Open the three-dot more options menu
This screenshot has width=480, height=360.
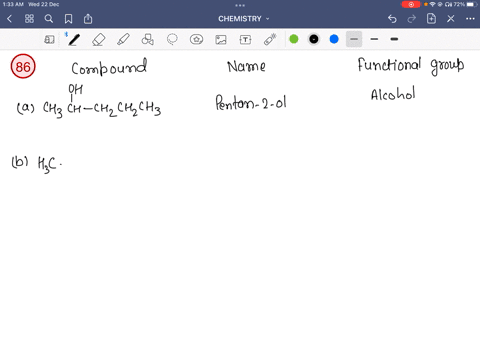point(470,19)
